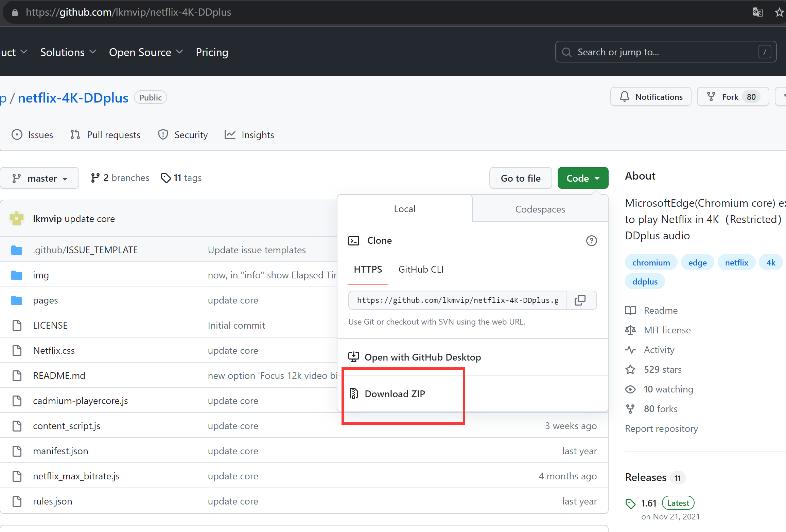Click the chromium topic tag

click(651, 262)
